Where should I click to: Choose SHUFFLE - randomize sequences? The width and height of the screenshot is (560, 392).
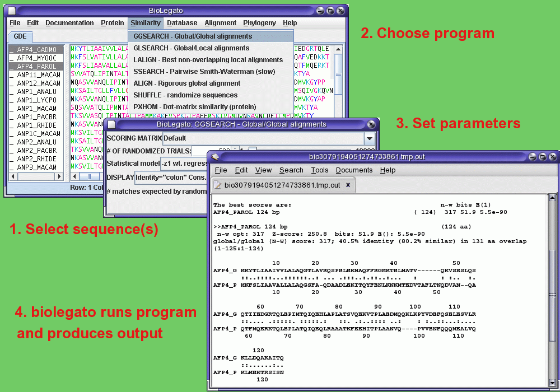coord(211,95)
